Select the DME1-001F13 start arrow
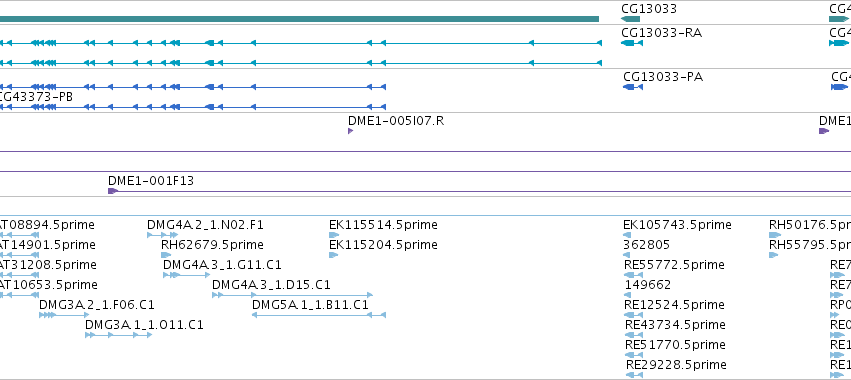851x380 pixels. pos(113,191)
